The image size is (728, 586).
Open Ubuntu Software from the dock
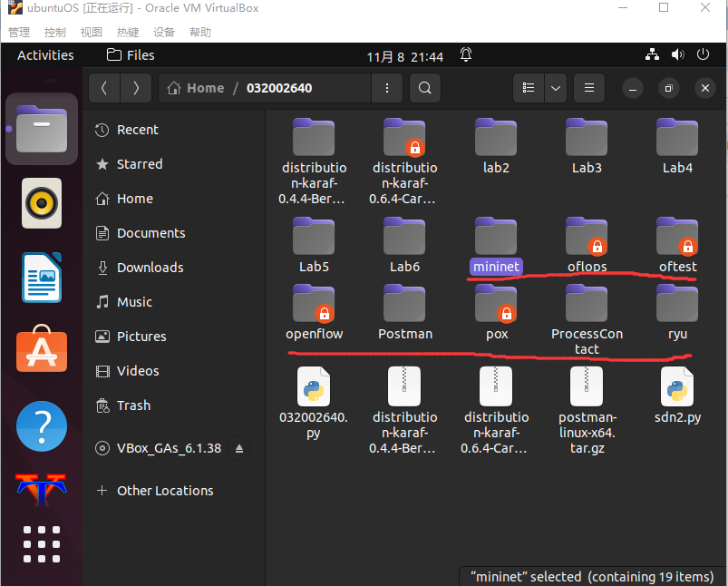coord(42,348)
